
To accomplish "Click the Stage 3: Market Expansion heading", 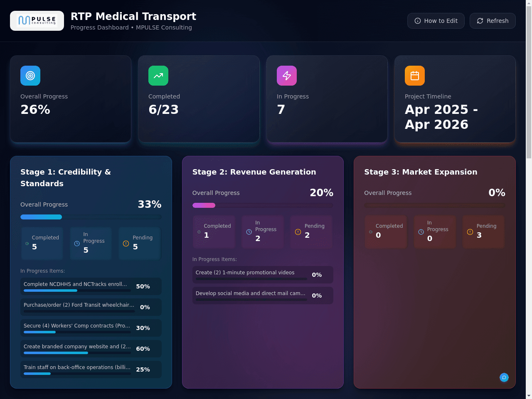I will pyautogui.click(x=421, y=172).
